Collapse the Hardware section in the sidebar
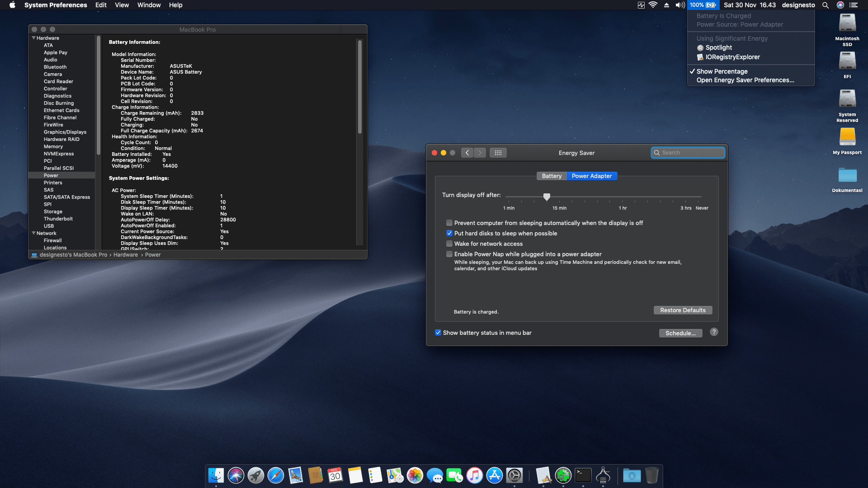 [x=33, y=38]
